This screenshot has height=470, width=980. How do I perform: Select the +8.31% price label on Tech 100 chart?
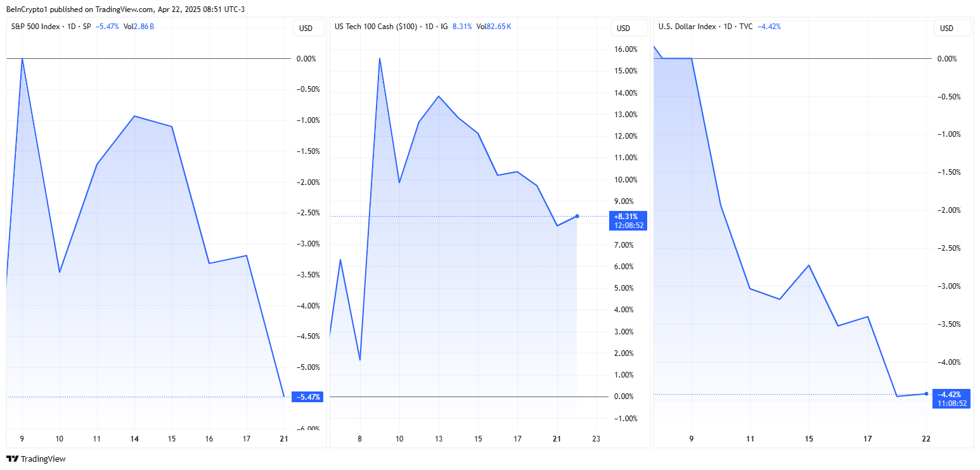point(628,220)
